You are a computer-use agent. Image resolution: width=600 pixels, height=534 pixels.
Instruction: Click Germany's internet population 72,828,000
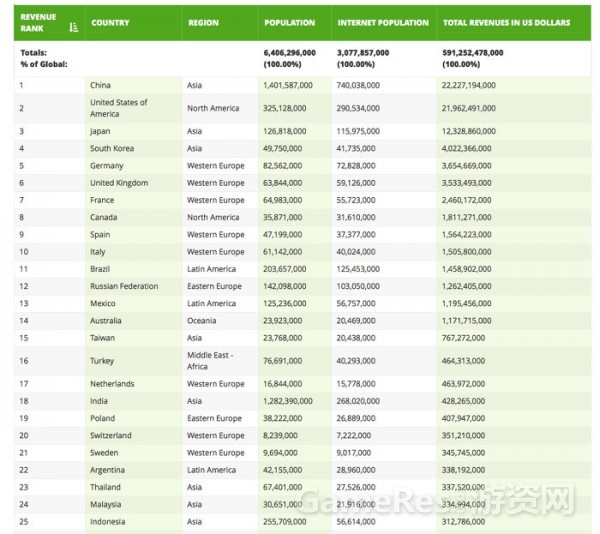356,166
